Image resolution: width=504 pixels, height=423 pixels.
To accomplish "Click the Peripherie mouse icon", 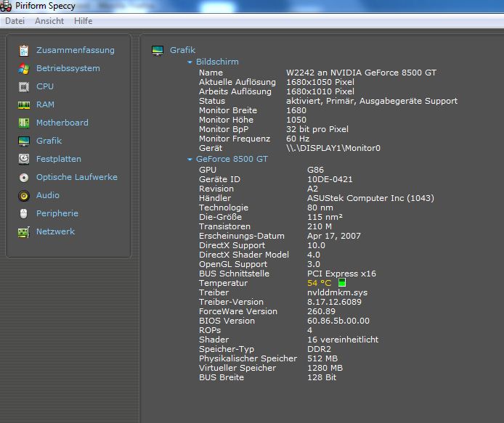I will [24, 213].
